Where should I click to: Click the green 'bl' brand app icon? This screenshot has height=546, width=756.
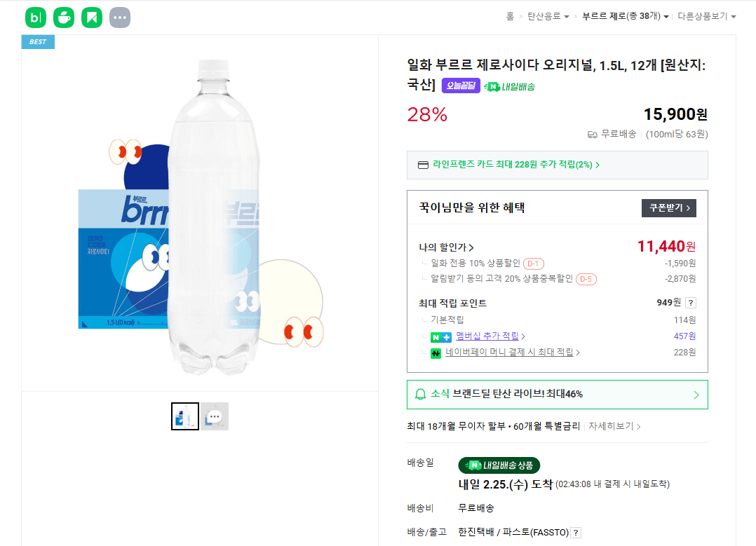[36, 17]
